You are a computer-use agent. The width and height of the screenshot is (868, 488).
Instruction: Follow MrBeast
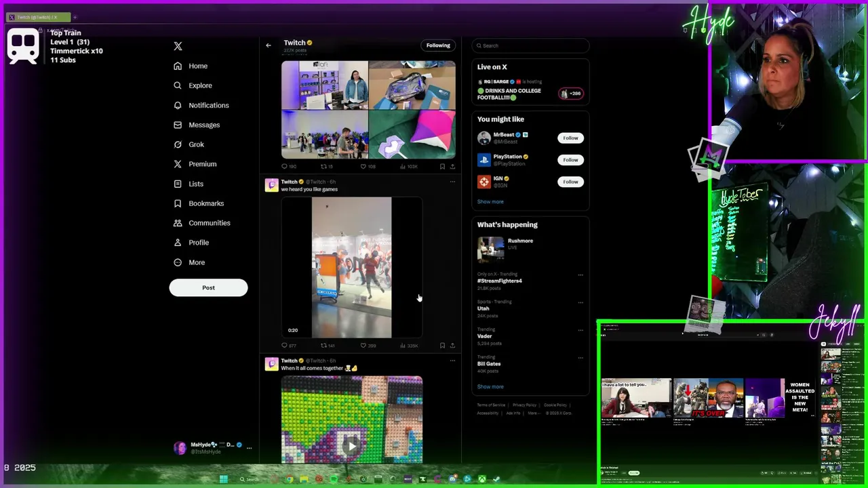pyautogui.click(x=570, y=138)
